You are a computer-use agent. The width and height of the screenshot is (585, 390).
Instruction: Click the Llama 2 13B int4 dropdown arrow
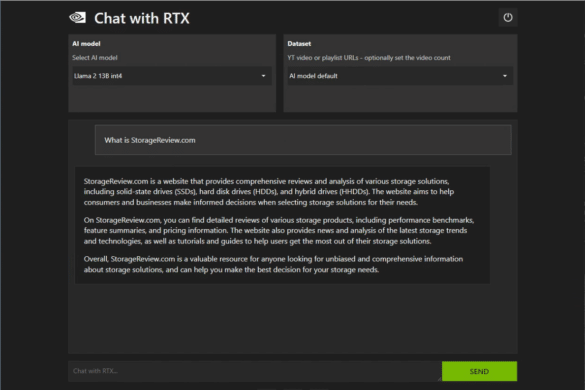(263, 76)
